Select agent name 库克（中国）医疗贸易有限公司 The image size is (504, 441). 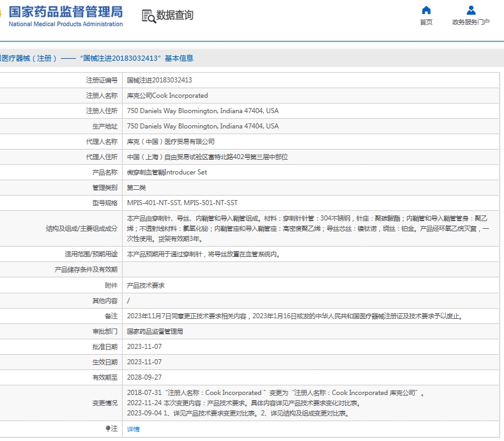[171, 141]
